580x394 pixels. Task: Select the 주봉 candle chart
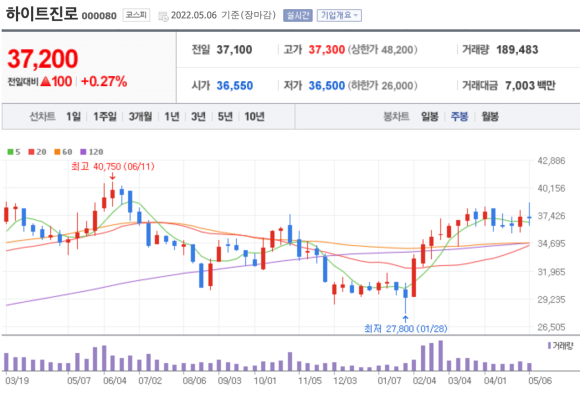point(459,117)
